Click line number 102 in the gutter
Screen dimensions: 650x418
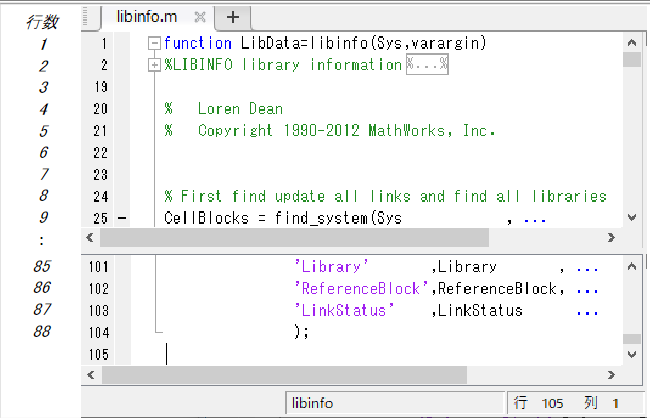(98, 289)
